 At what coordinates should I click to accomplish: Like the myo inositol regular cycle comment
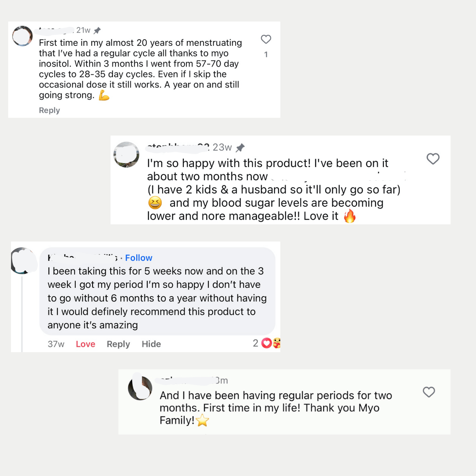[266, 40]
